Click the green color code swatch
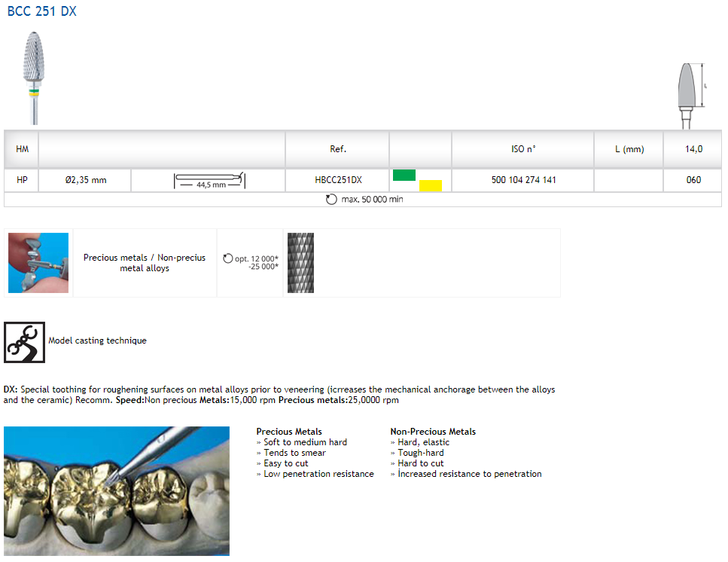Viewport: 728px width, 562px height. point(404,176)
